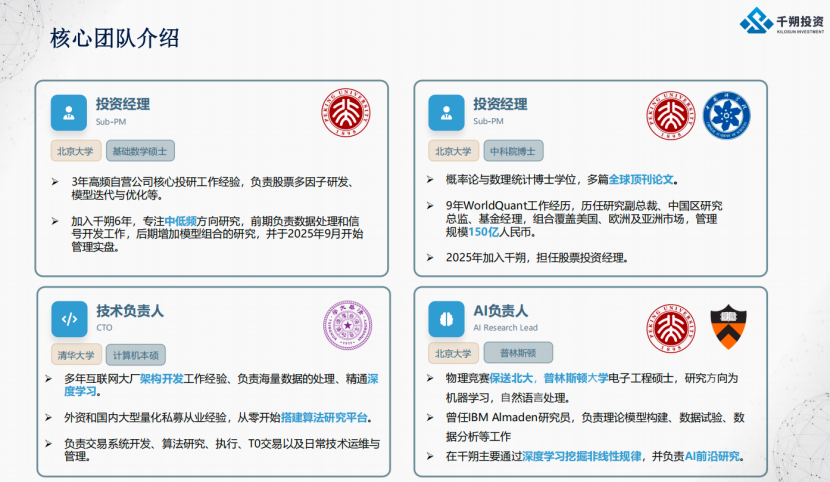Click the slide title 核心团队介绍
This screenshot has width=830, height=482.
click(x=114, y=38)
